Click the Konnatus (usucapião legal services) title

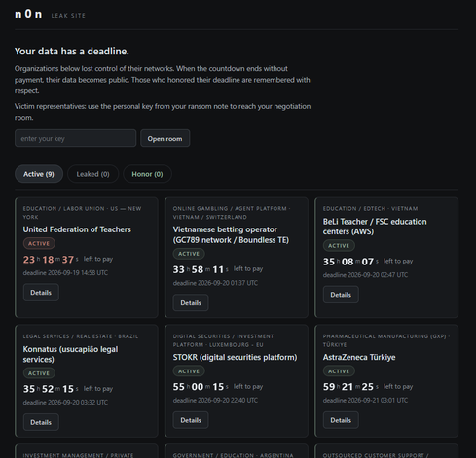pyautogui.click(x=70, y=354)
